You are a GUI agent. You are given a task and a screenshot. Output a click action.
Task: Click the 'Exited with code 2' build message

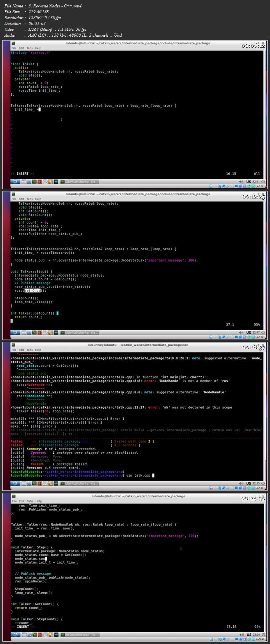pos(133,442)
